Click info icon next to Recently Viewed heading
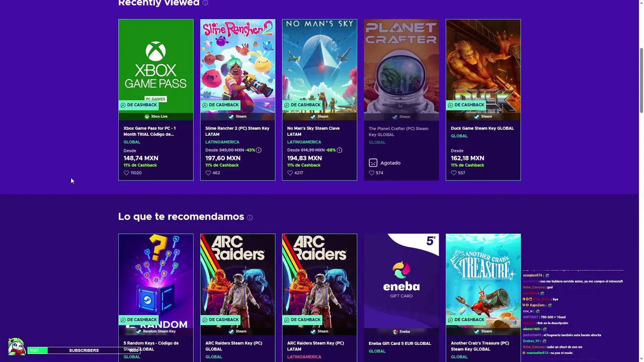 point(205,3)
